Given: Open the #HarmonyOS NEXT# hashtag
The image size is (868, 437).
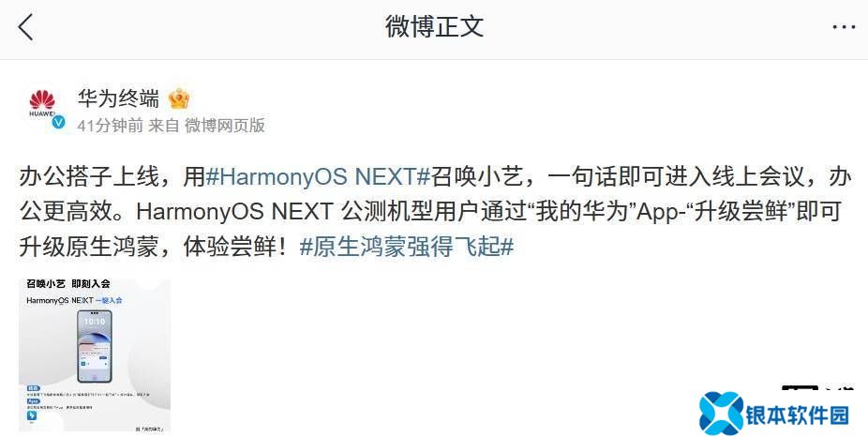Looking at the screenshot, I should coord(318,177).
